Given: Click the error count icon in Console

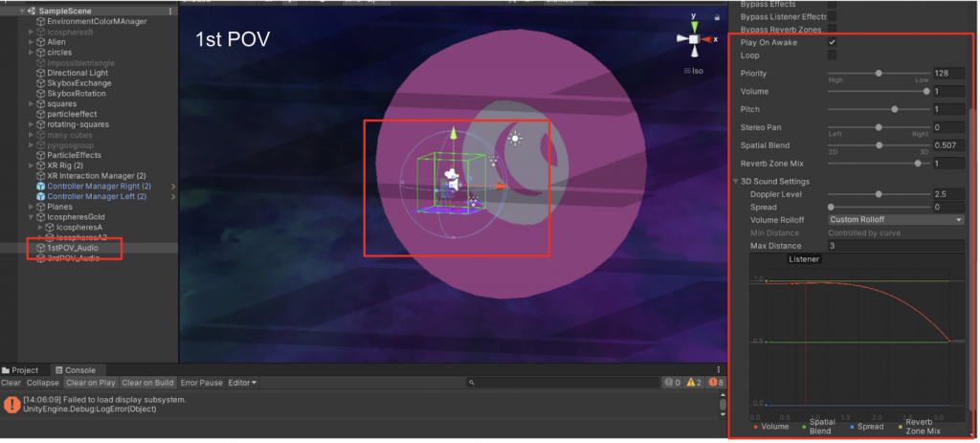Looking at the screenshot, I should coord(710,383).
